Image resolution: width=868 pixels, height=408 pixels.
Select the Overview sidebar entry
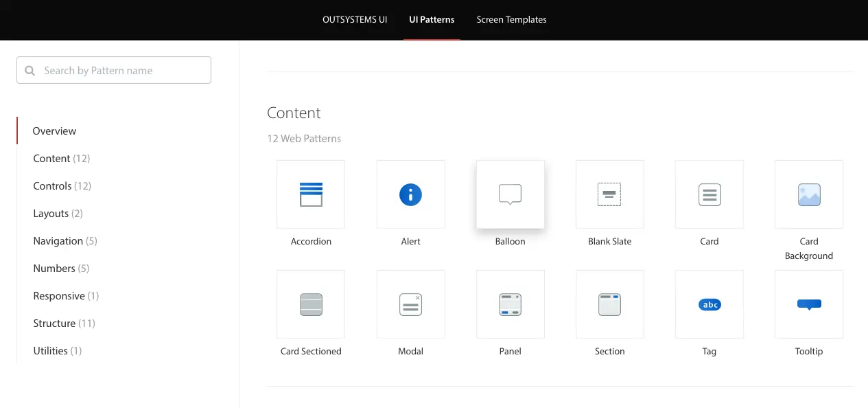tap(54, 131)
